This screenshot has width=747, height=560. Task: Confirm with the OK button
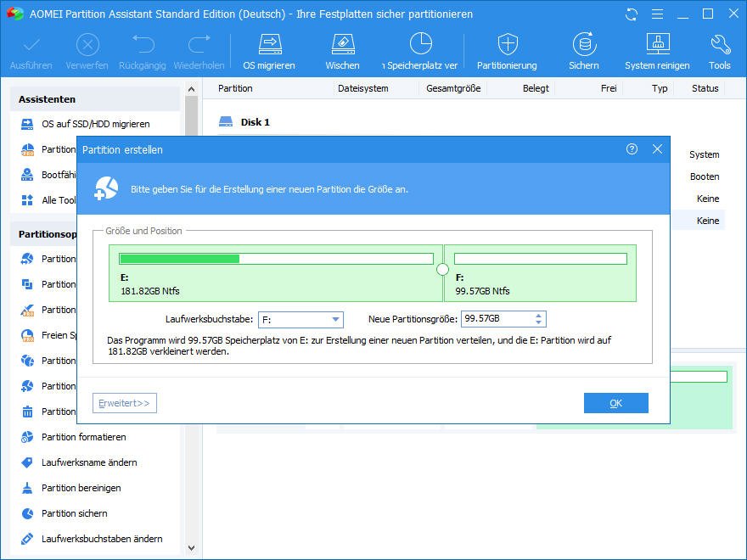[616, 403]
